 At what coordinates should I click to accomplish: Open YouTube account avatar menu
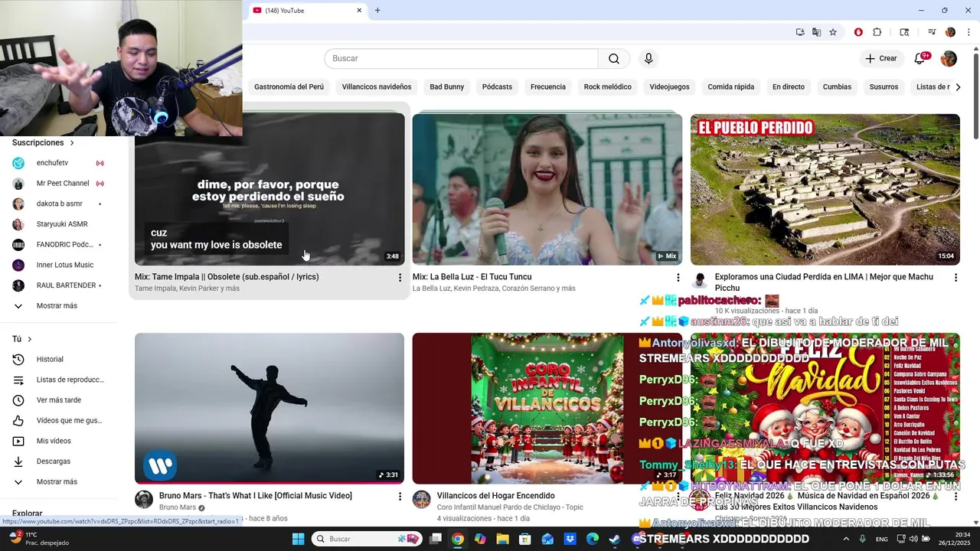949,59
